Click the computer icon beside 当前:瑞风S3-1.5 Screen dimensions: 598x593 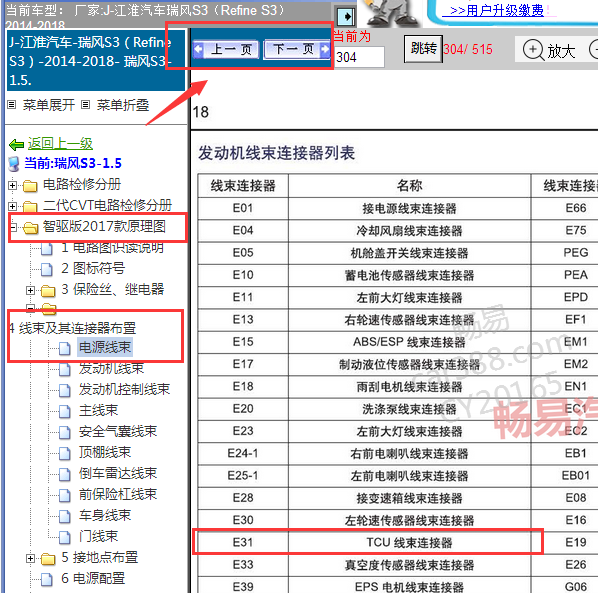tap(14, 164)
